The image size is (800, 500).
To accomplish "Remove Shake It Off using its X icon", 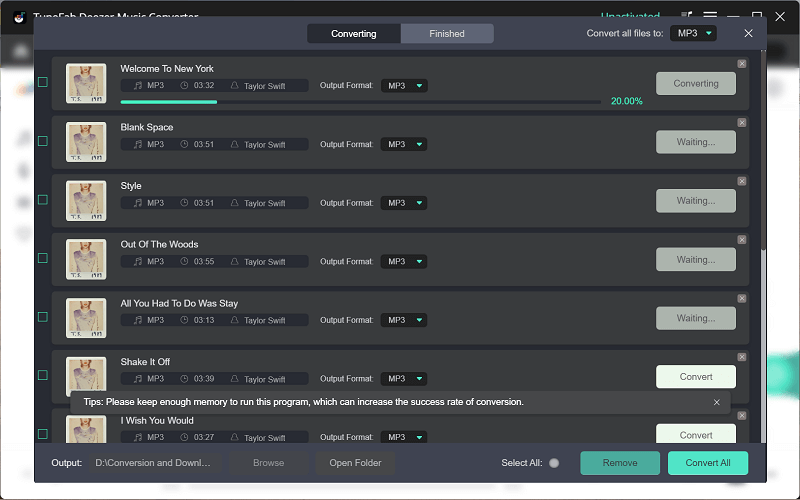I will (x=741, y=356).
